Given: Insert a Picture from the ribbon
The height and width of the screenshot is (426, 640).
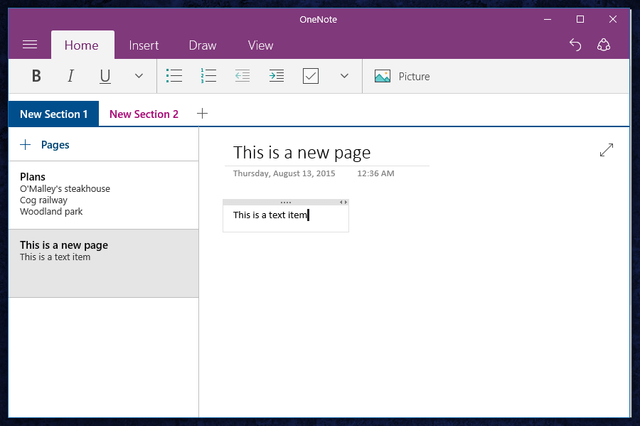Looking at the screenshot, I should click(x=402, y=76).
